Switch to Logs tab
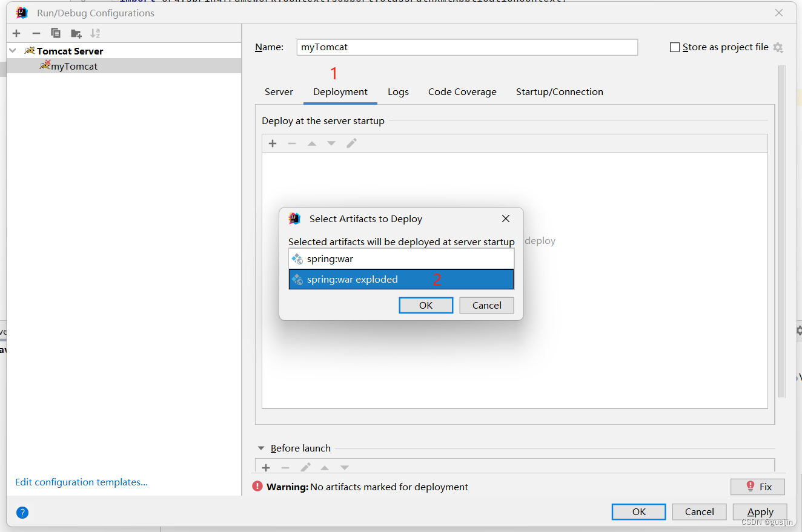 (399, 92)
